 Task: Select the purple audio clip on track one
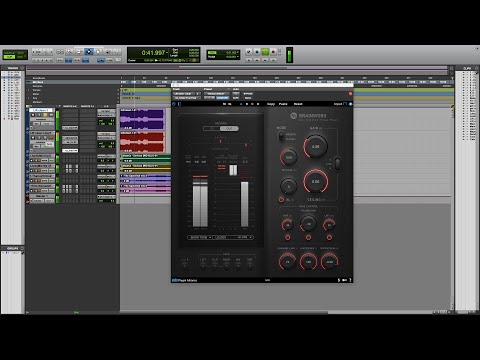pyautogui.click(x=142, y=119)
